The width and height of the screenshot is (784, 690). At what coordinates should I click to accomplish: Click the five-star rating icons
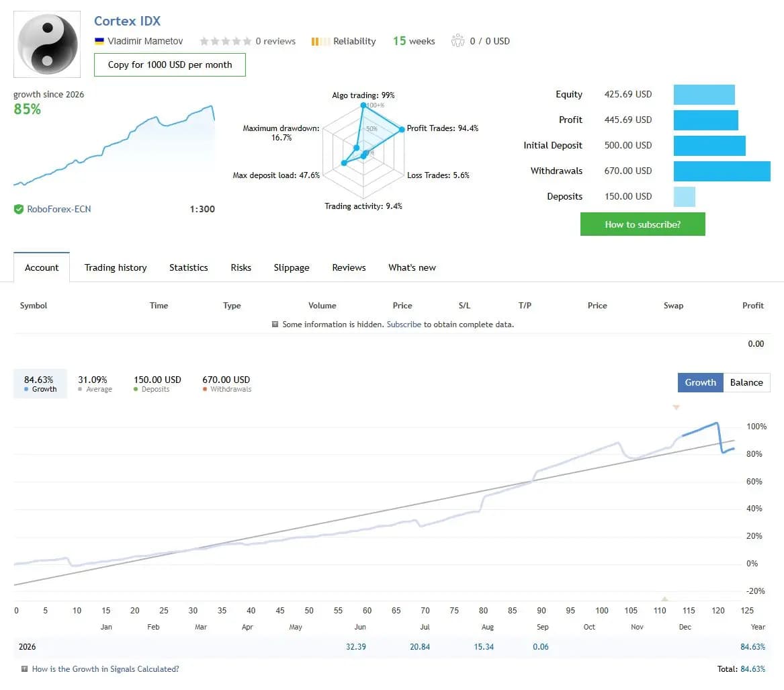point(226,41)
